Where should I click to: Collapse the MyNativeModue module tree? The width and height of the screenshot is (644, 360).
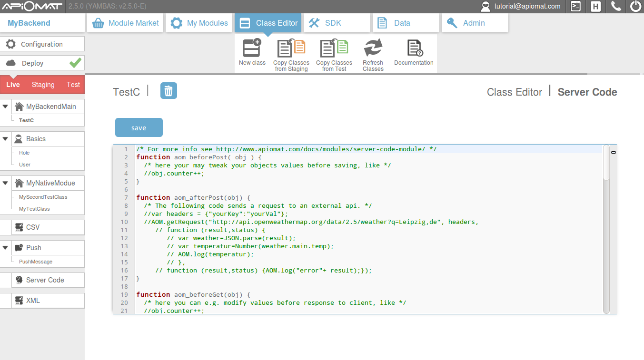(x=6, y=183)
